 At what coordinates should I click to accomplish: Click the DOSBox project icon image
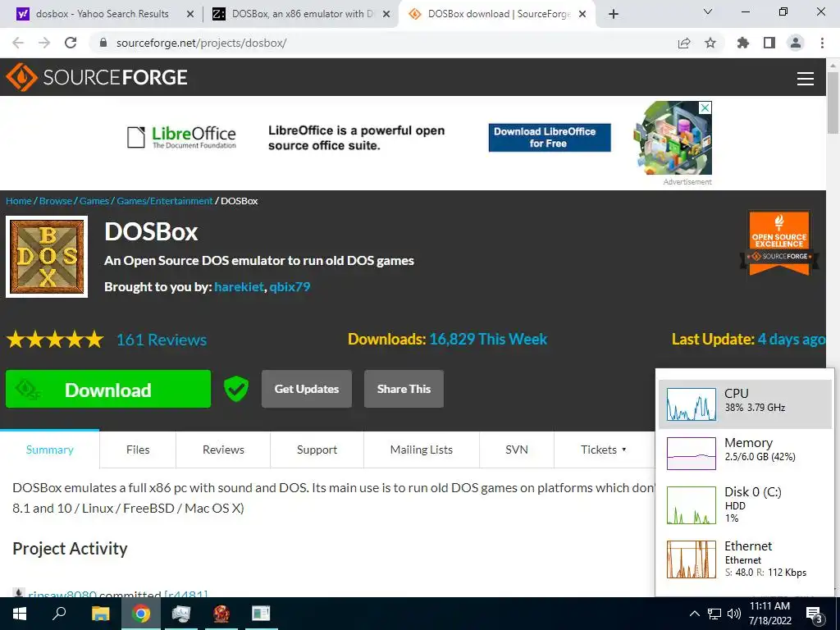pos(47,257)
